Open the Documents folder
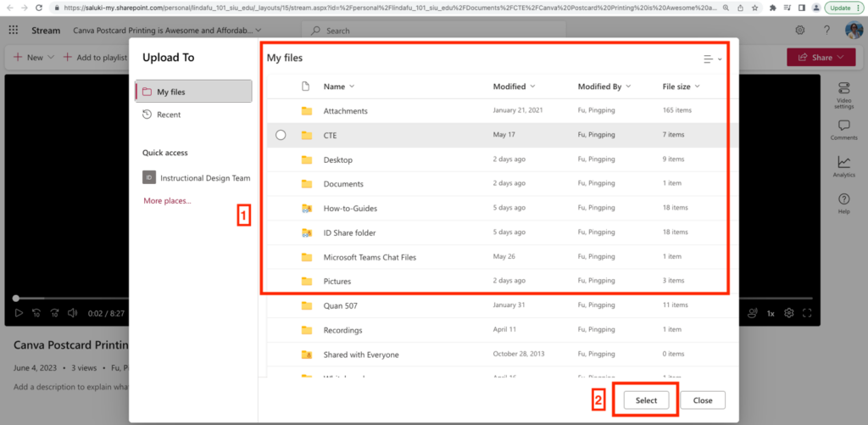 point(343,183)
